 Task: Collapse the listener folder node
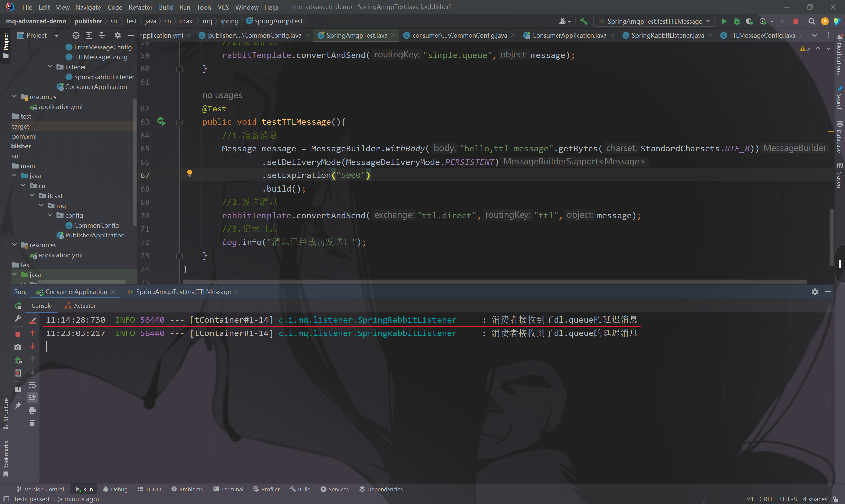[x=50, y=67]
